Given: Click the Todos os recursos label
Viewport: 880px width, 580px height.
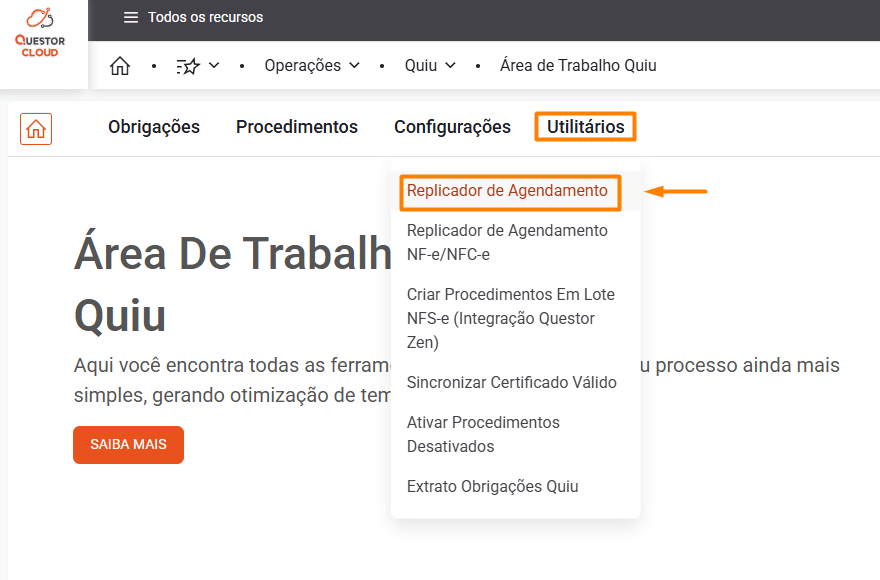Looking at the screenshot, I should (205, 17).
